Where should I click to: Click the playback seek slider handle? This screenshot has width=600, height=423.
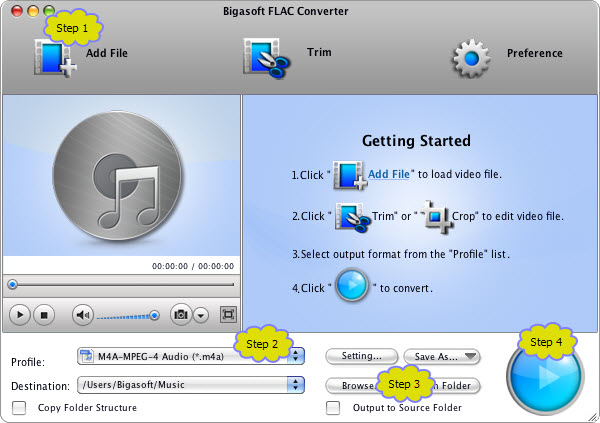click(13, 284)
